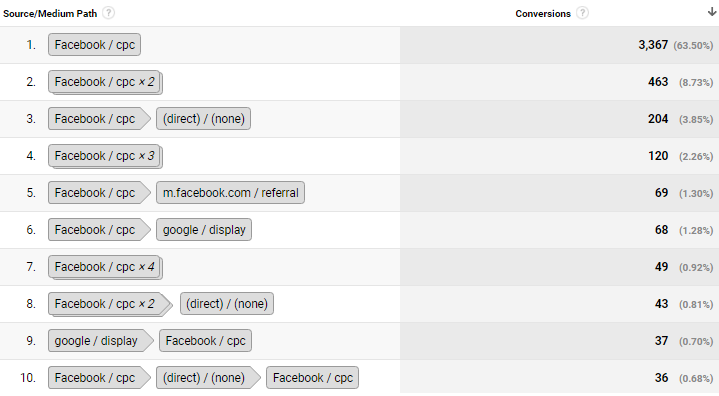This screenshot has width=719, height=396.
Task: Click (direct) / (none) chip in row 10
Action: 209,378
